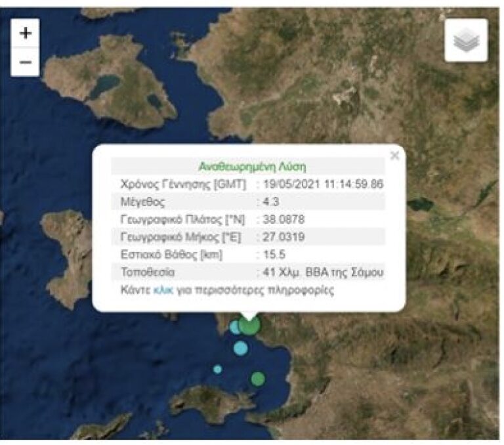Click the 'Χρόνος Γέννησης [GMT]' label
Viewport: 504px width, 445px height.
[x=183, y=184]
